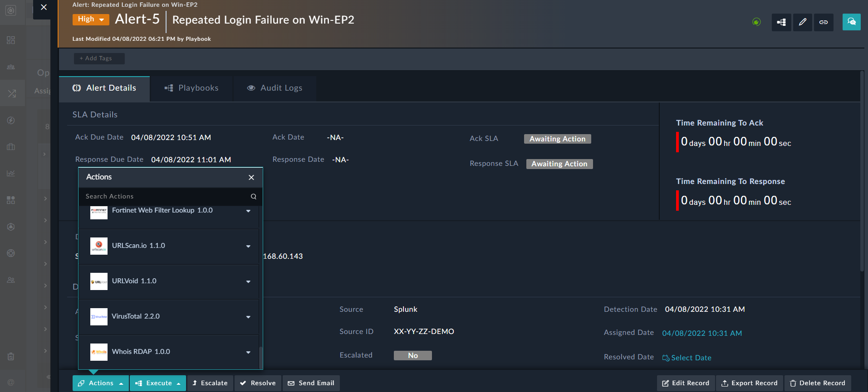Open the users icon near the bottom of the sidebar

pyautogui.click(x=11, y=280)
